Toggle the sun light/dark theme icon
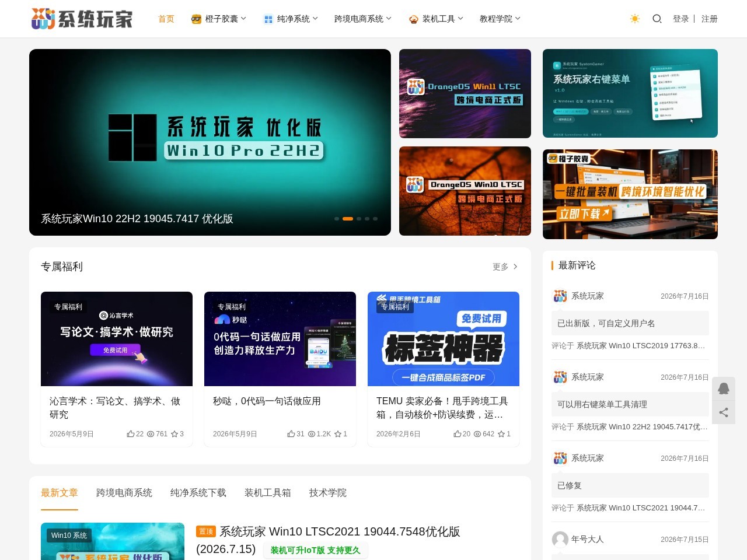The height and width of the screenshot is (560, 747). point(635,19)
